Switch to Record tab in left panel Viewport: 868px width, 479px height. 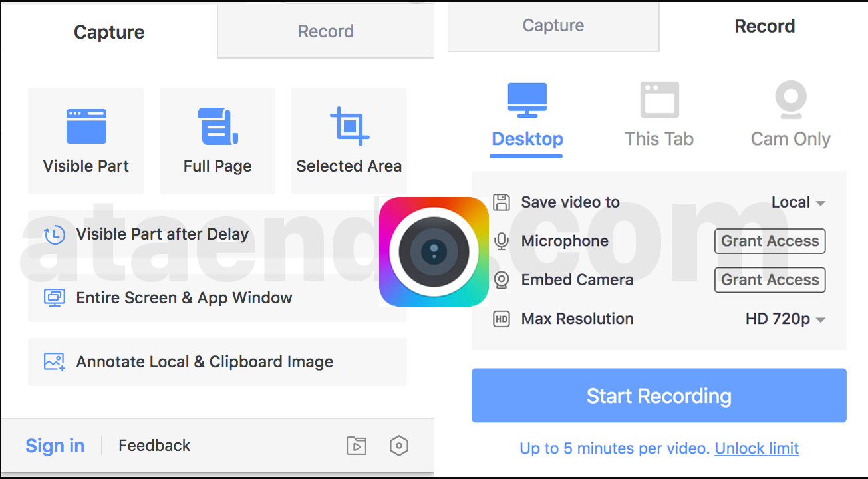326,31
